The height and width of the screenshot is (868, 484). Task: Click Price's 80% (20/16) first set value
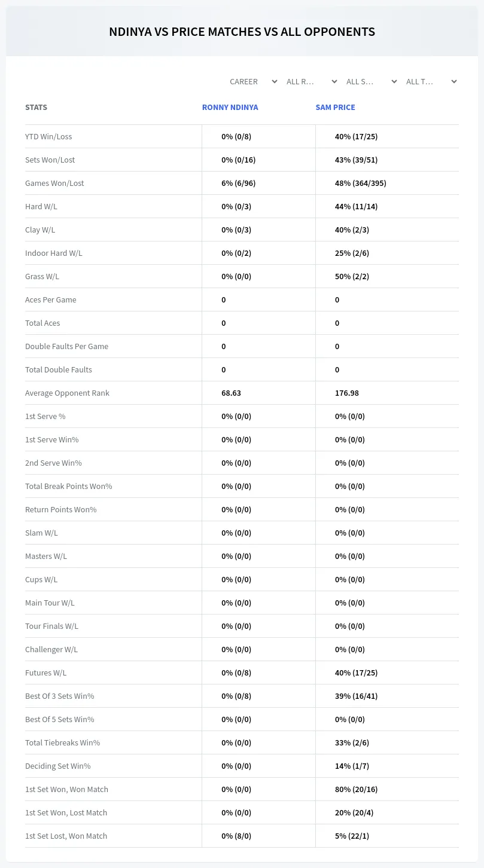click(x=356, y=789)
